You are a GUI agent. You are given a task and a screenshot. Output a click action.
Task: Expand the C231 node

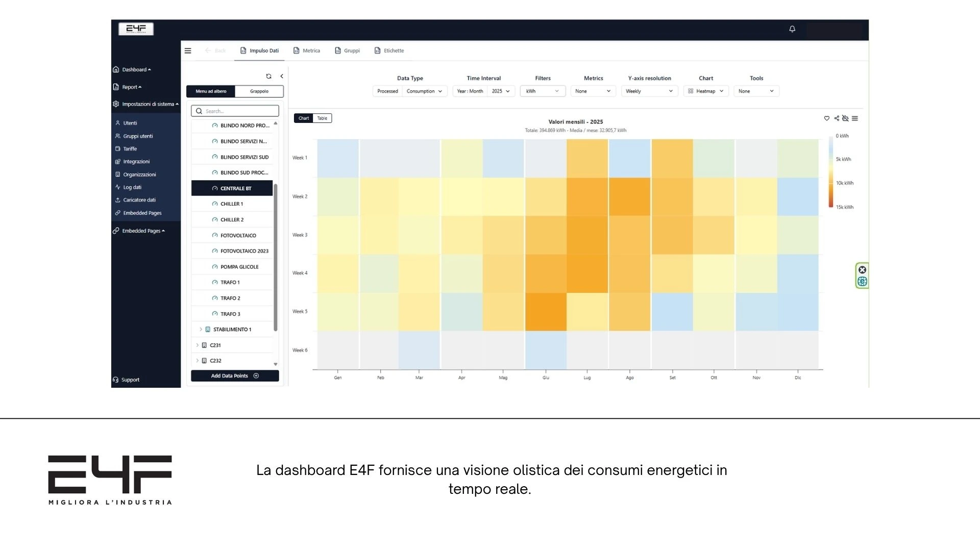197,345
